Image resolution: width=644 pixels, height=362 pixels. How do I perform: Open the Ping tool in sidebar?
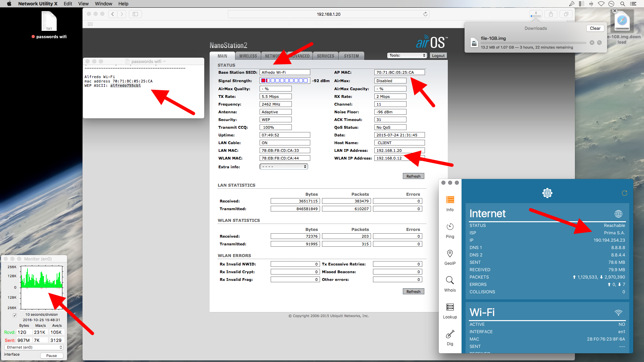450,227
